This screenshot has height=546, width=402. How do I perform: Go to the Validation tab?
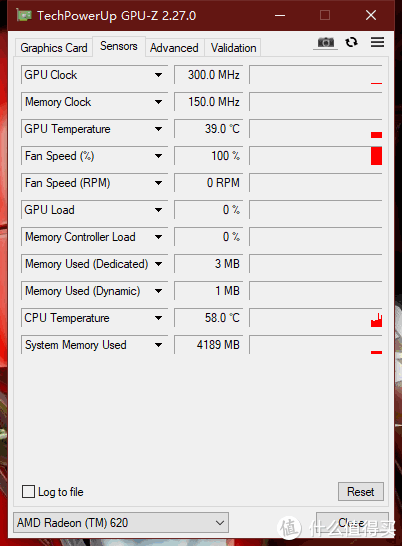[x=233, y=48]
